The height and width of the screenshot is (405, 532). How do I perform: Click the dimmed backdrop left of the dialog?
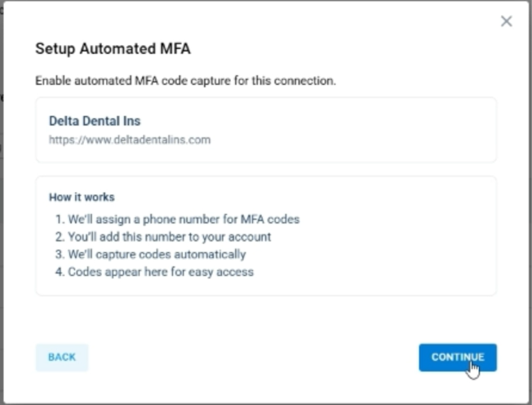click(x=2, y=204)
